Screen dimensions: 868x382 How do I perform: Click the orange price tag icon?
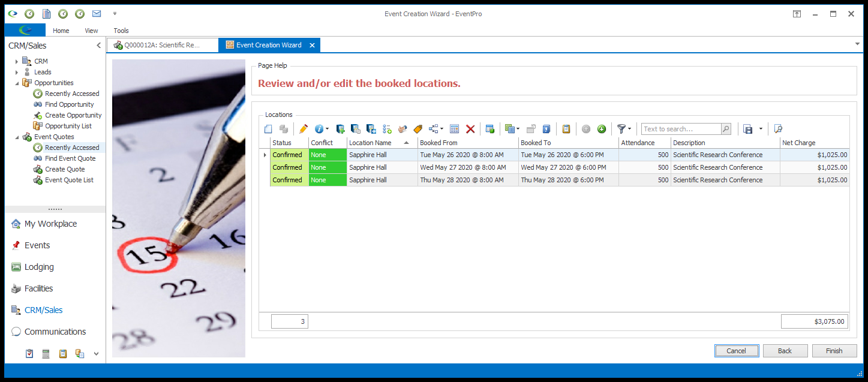coord(418,129)
